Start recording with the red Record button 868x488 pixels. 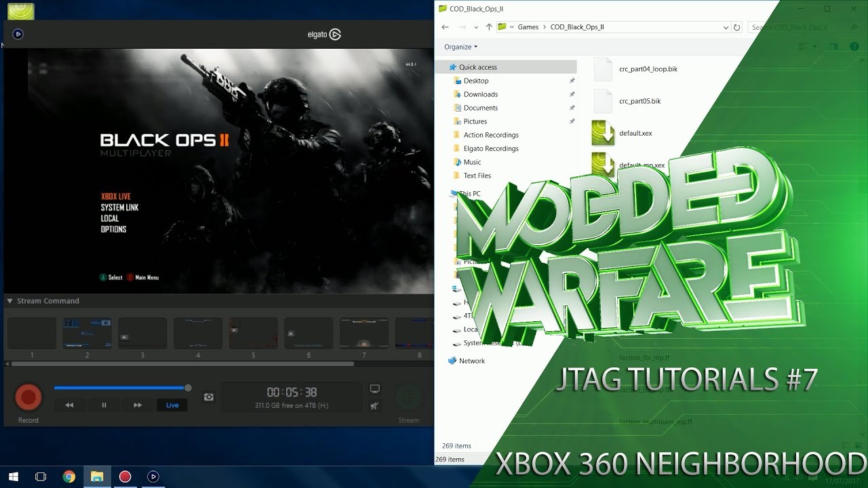[x=28, y=397]
